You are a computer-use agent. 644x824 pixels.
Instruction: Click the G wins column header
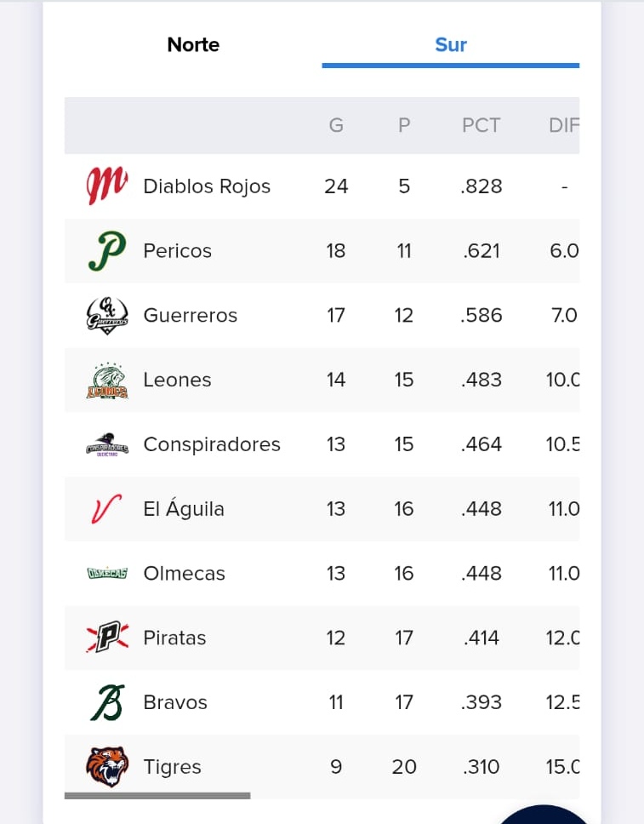click(336, 125)
